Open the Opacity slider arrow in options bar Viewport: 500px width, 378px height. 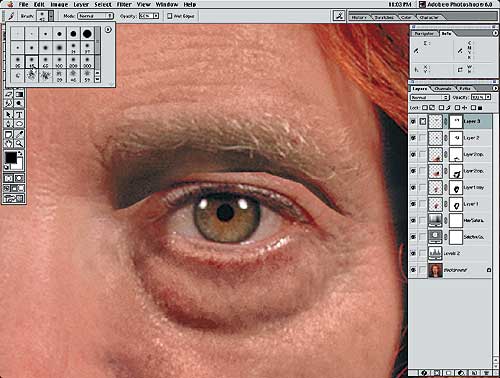point(156,16)
